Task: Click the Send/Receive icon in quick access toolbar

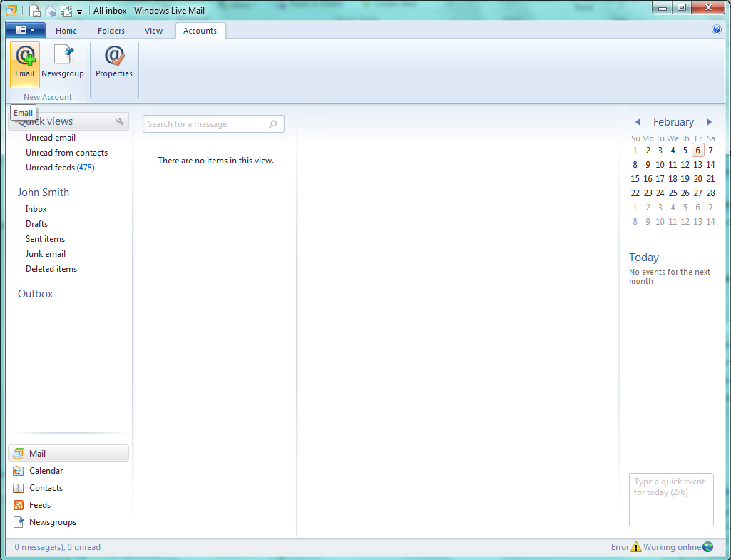Action: pyautogui.click(x=66, y=11)
